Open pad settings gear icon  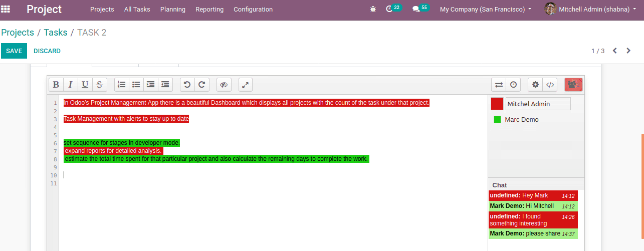[x=535, y=85]
